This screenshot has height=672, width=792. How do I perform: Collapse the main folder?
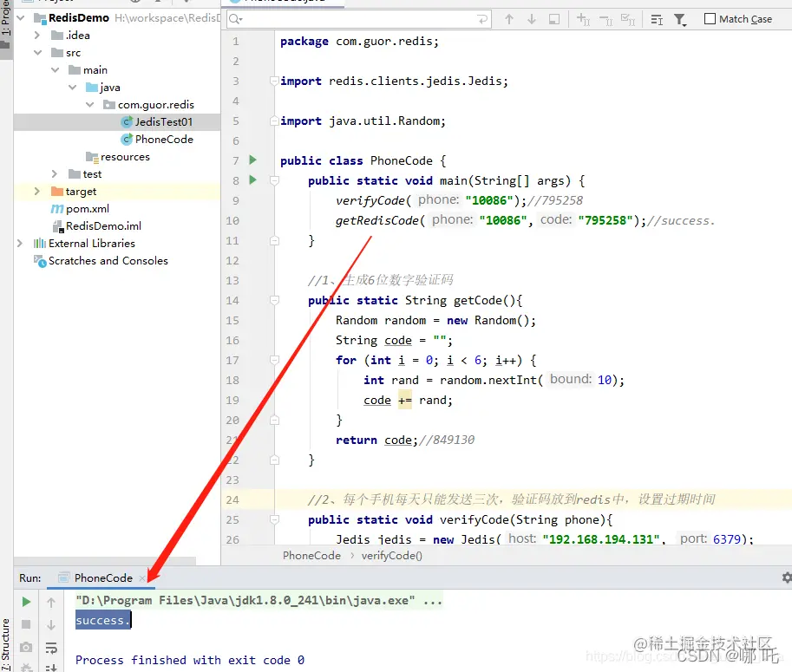point(55,69)
